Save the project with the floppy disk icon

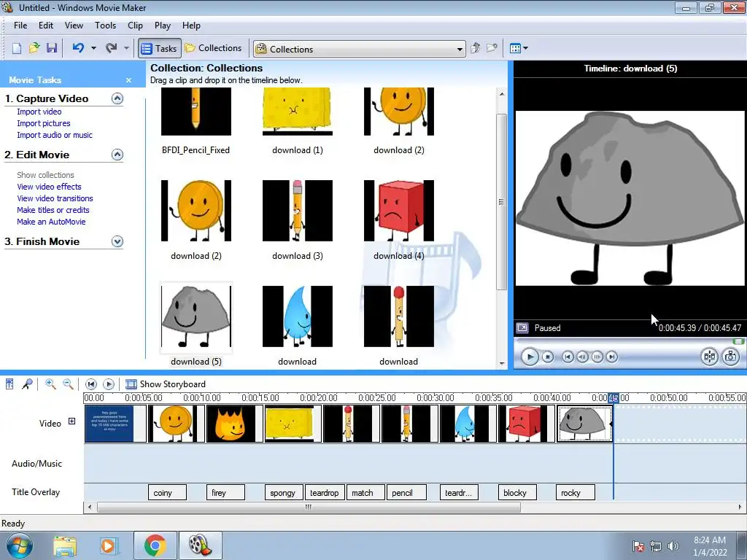pyautogui.click(x=52, y=48)
